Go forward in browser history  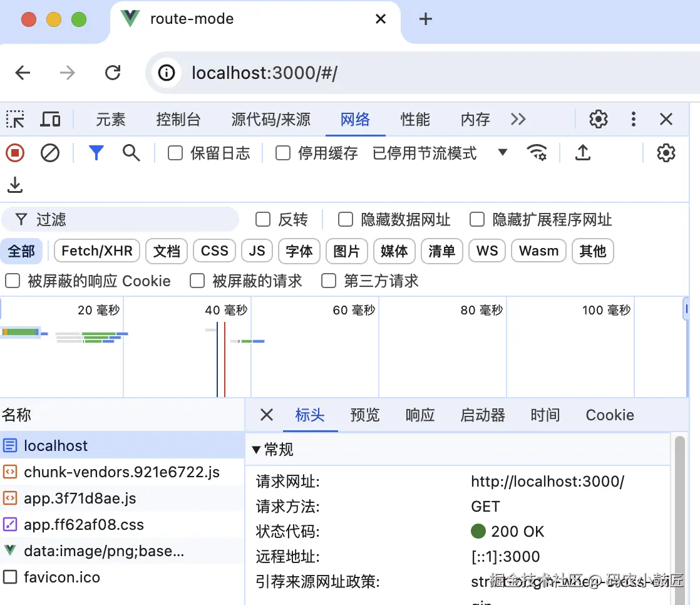pos(68,73)
